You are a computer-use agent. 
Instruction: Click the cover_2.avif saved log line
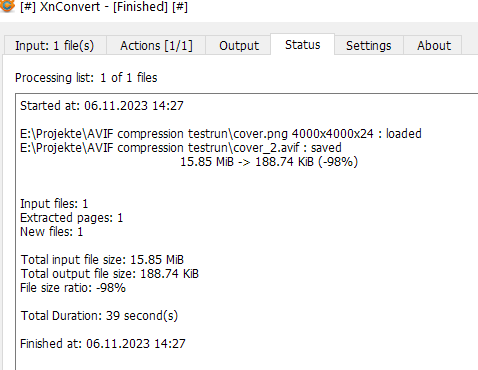(181, 148)
